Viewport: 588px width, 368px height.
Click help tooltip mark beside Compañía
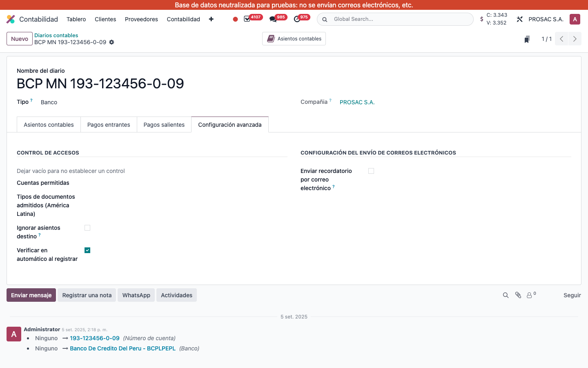point(330,100)
